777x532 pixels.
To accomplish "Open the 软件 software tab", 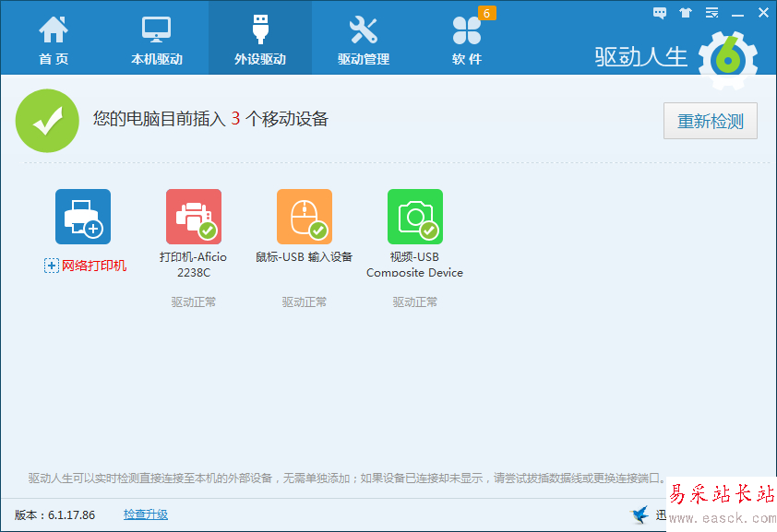I will pyautogui.click(x=466, y=39).
